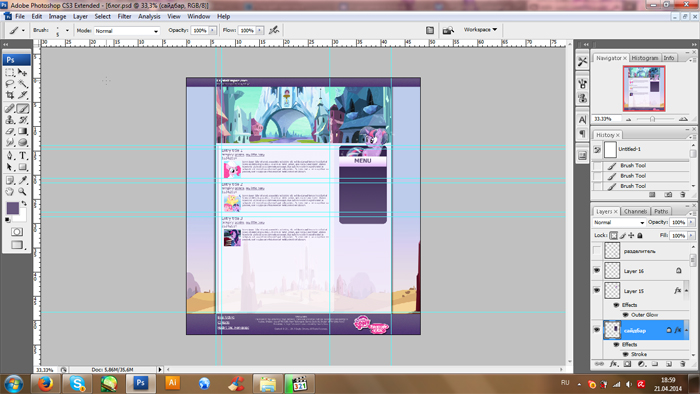The width and height of the screenshot is (700, 394).
Task: Select the Zoom tool
Action: (x=22, y=192)
